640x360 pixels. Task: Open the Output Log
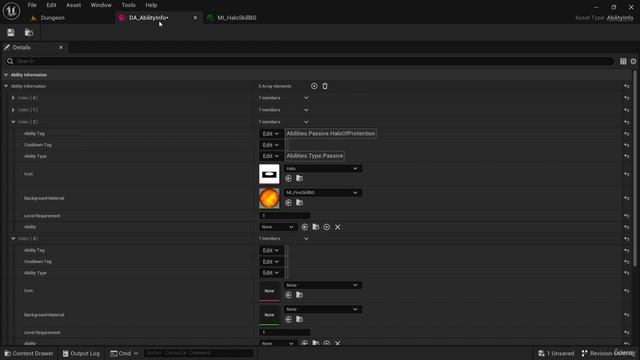81,353
